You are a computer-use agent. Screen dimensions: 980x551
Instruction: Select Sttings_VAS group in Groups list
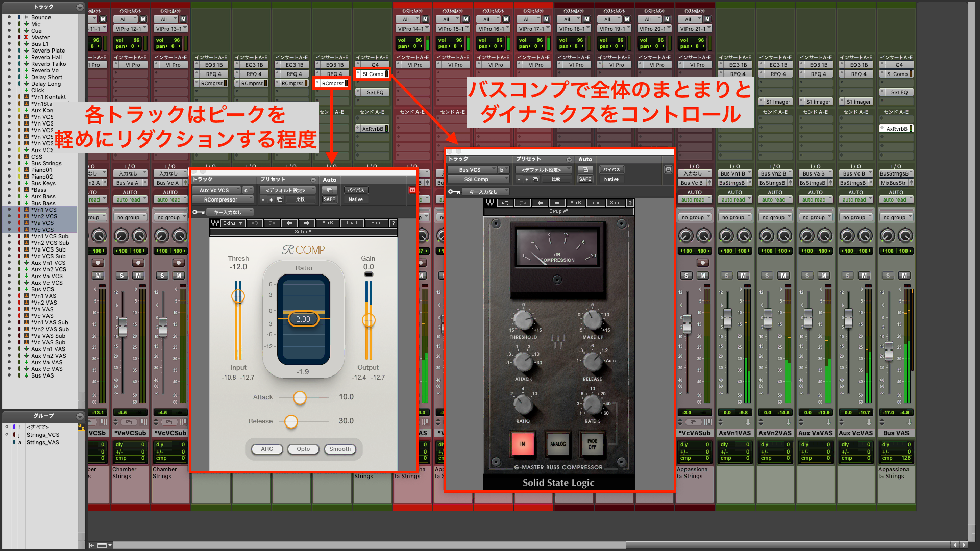pyautogui.click(x=43, y=442)
